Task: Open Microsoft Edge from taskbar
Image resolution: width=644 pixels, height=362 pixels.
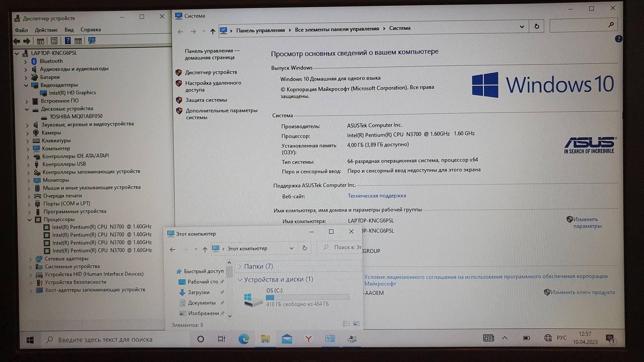Action: point(244,339)
